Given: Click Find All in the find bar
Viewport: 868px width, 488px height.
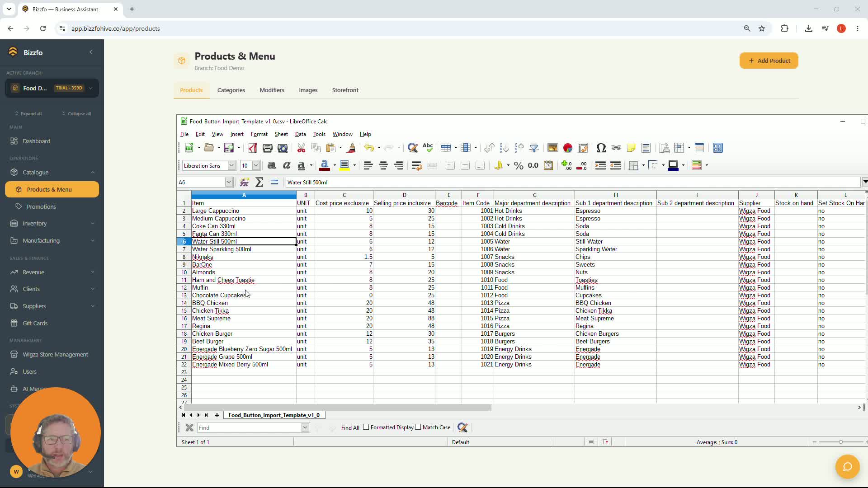Looking at the screenshot, I should coord(350,427).
